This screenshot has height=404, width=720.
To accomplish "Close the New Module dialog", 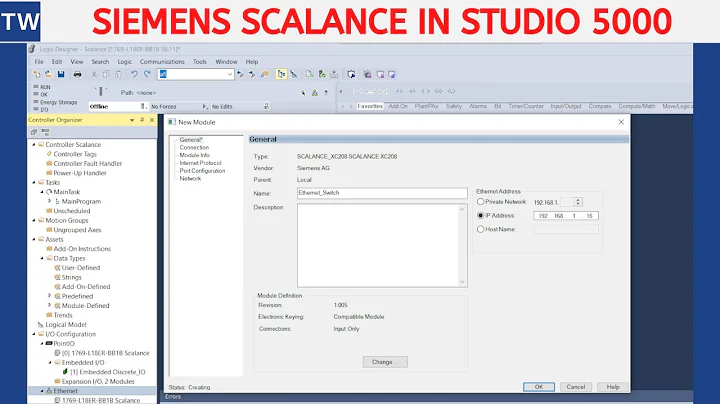I will (621, 122).
